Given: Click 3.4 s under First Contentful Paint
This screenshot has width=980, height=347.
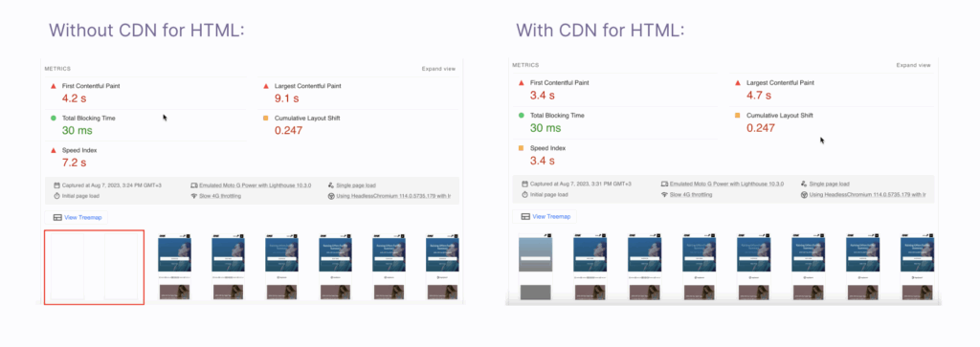Looking at the screenshot, I should pos(543,96).
